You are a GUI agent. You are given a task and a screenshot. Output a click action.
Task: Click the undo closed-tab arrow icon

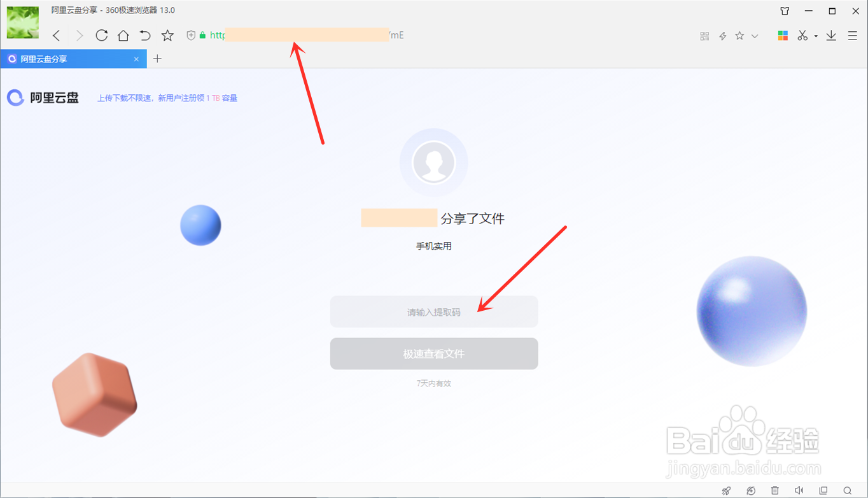coord(145,36)
